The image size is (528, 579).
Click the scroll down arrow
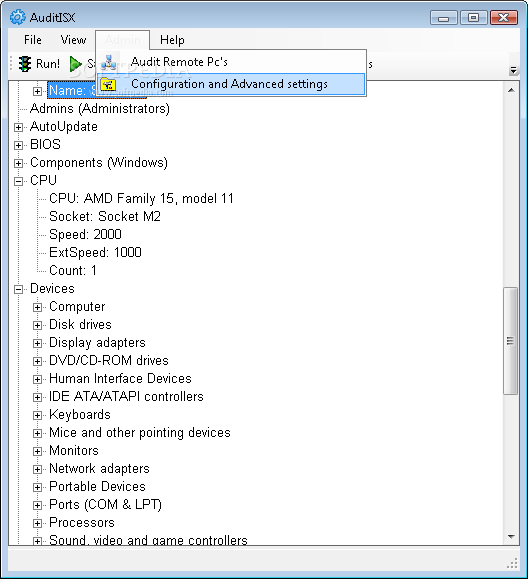coord(511,537)
